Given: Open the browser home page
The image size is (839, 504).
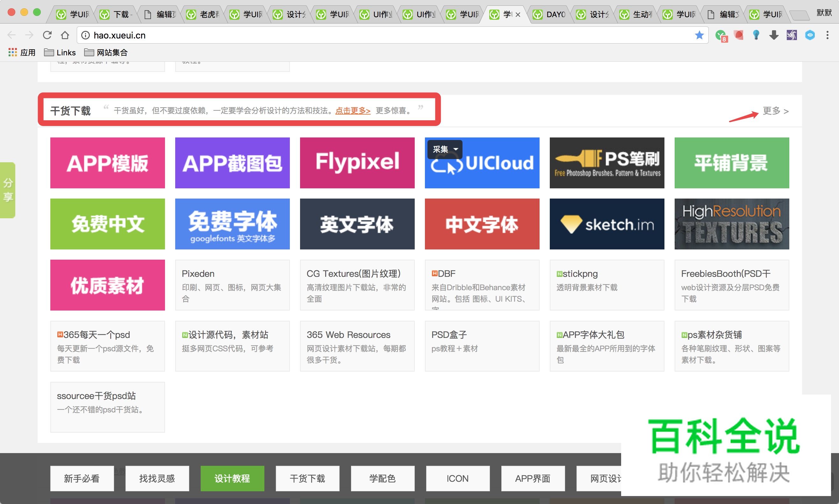Looking at the screenshot, I should point(65,35).
